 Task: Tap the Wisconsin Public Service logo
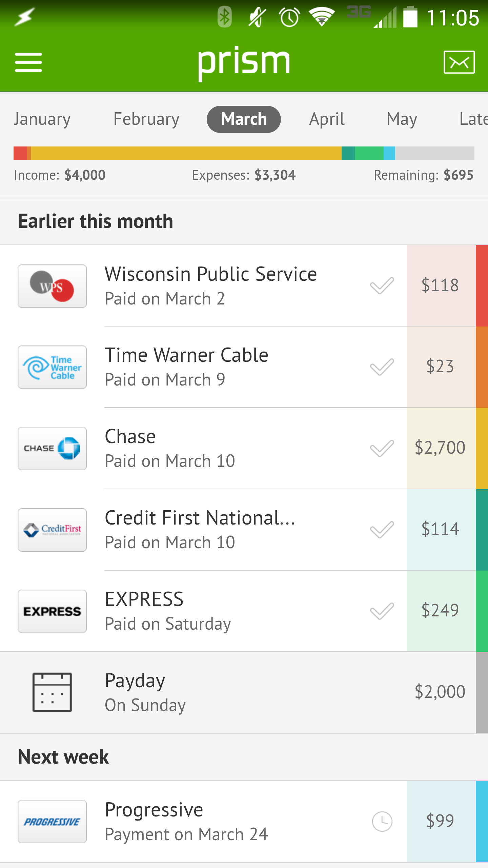coord(52,286)
